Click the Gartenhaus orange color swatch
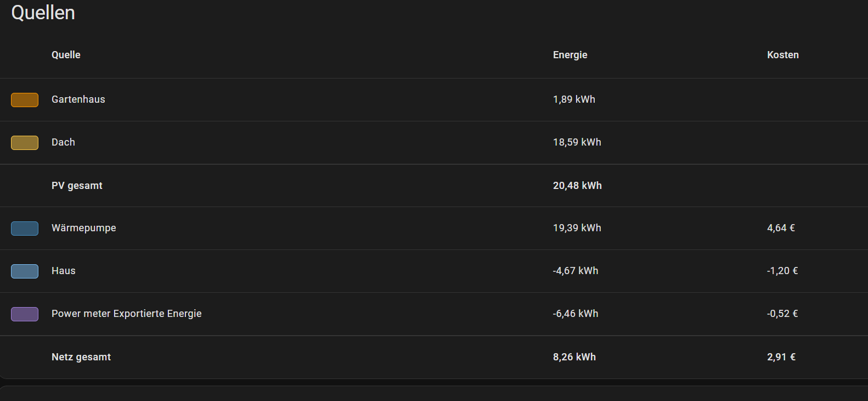 click(x=25, y=100)
